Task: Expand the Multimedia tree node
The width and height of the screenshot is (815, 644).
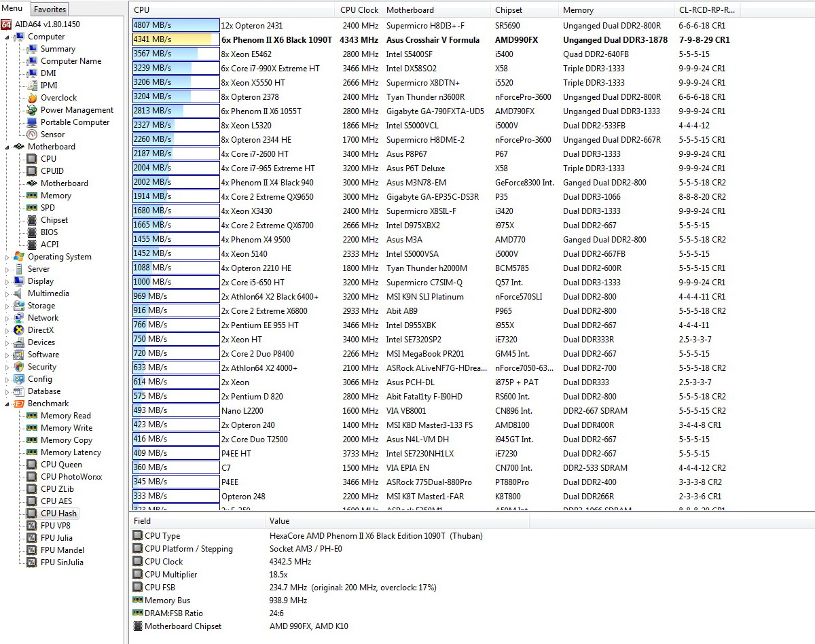Action: click(8, 294)
